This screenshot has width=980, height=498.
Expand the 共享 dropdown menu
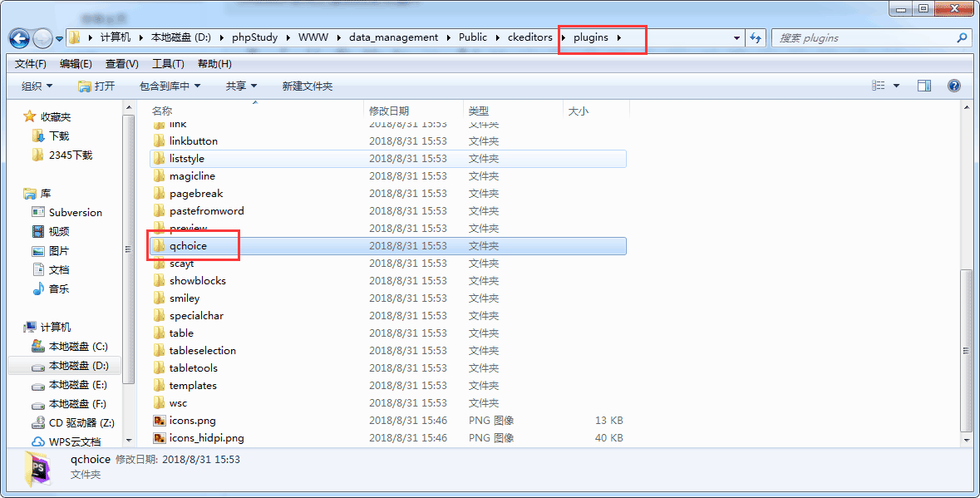point(241,86)
